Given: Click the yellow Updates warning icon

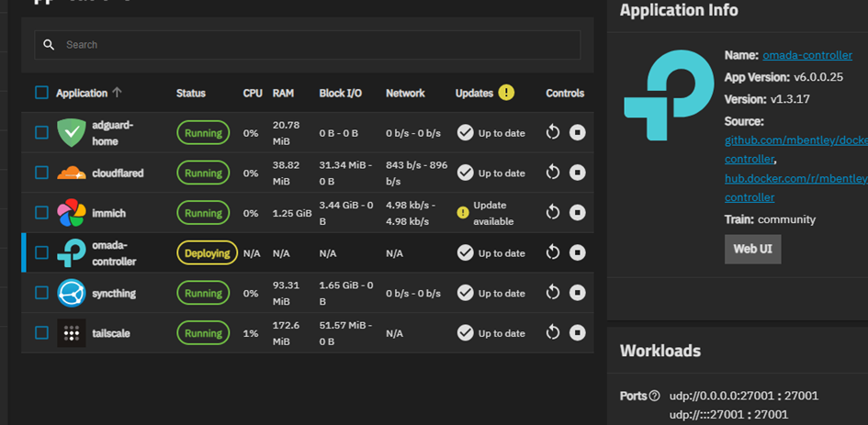Looking at the screenshot, I should click(x=506, y=93).
